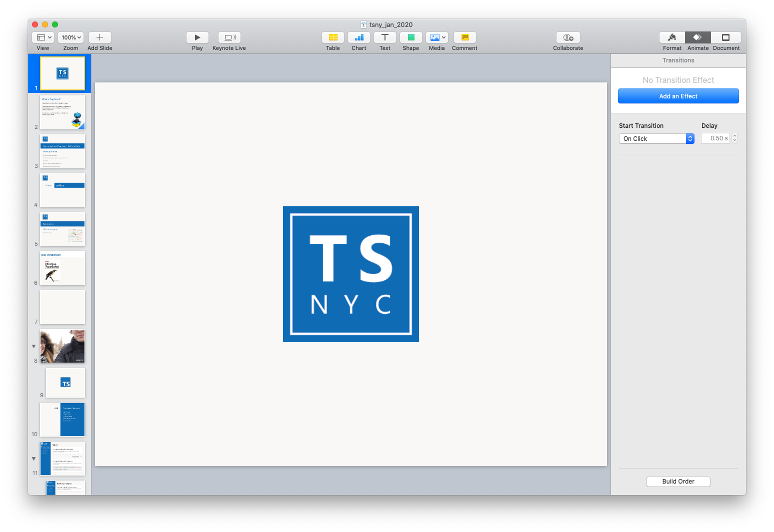Click the Collaborate icon
The height and width of the screenshot is (532, 774).
(x=568, y=37)
